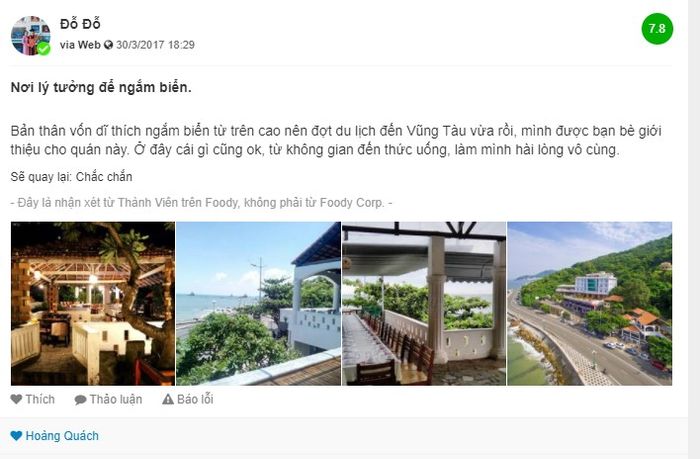Open the Hoàng Quách profile link
Image resolution: width=700 pixels, height=459 pixels.
click(x=62, y=436)
